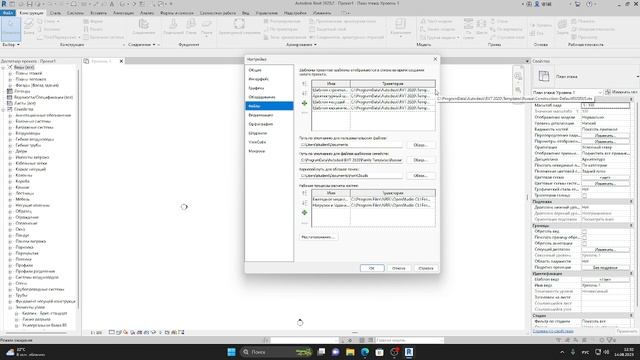Click the Места размещения button
The height and width of the screenshot is (360, 640).
click(x=318, y=237)
